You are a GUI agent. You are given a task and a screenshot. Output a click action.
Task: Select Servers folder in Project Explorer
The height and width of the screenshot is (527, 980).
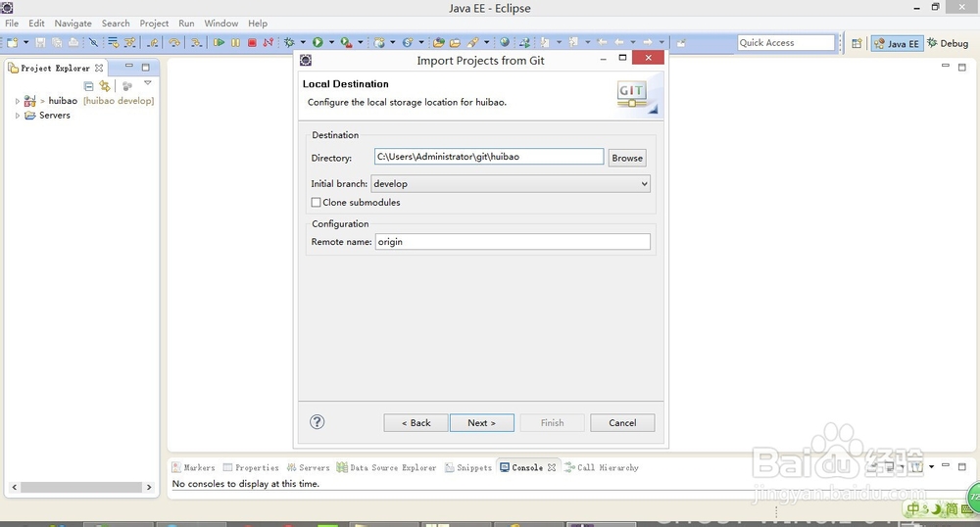click(54, 116)
